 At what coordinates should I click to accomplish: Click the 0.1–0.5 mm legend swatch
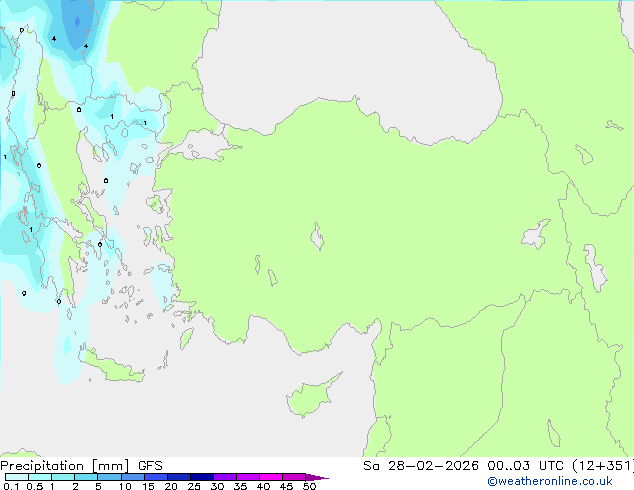(17, 477)
